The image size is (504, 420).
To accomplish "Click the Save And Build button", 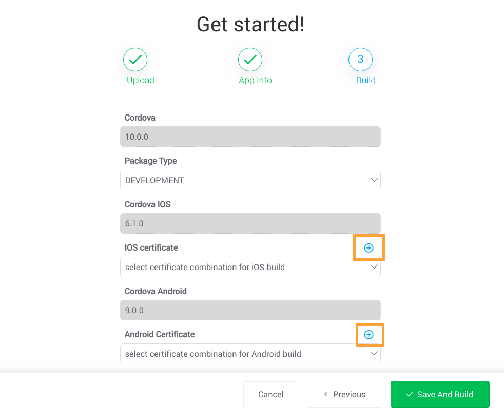I will pos(440,394).
